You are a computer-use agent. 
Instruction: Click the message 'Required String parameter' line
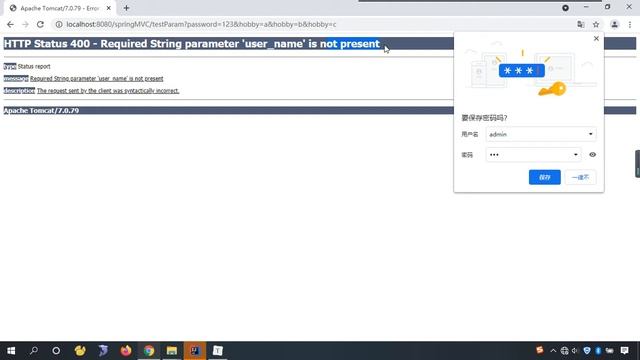click(x=97, y=78)
